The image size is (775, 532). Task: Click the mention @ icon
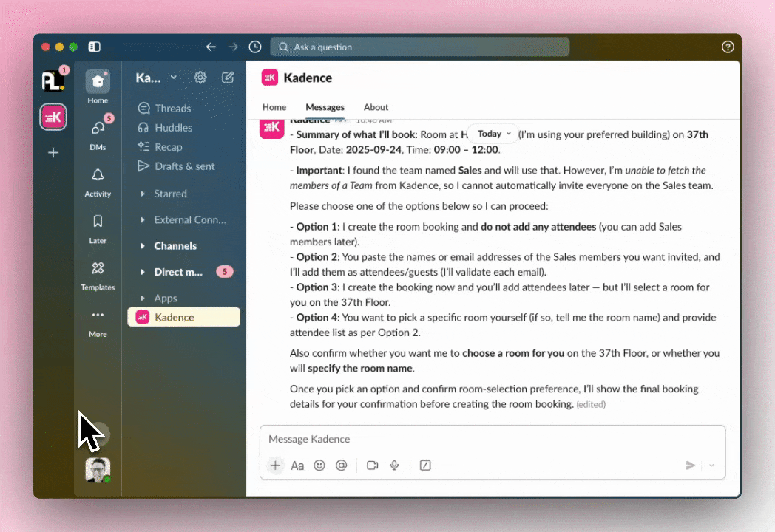click(341, 465)
